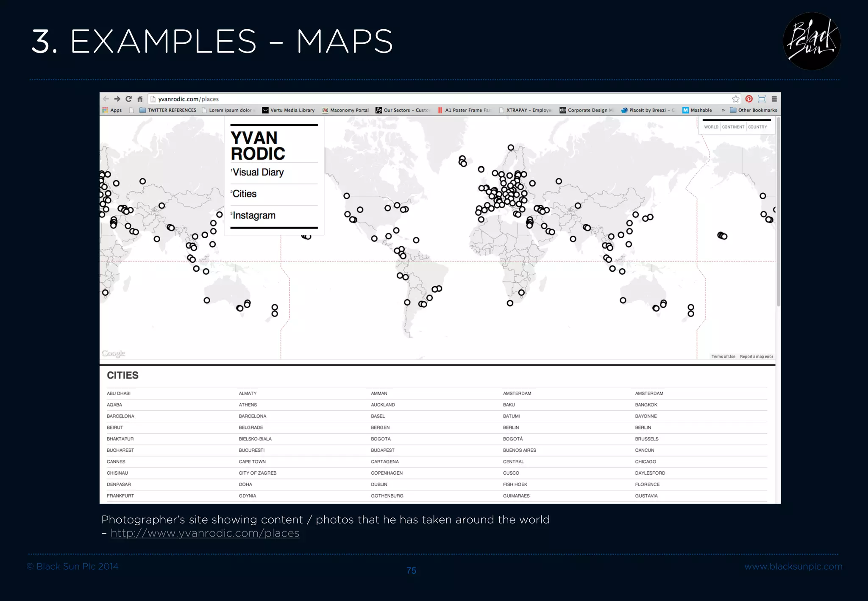The width and height of the screenshot is (868, 601).
Task: Open Chrome hamburger menu
Action: coord(774,99)
